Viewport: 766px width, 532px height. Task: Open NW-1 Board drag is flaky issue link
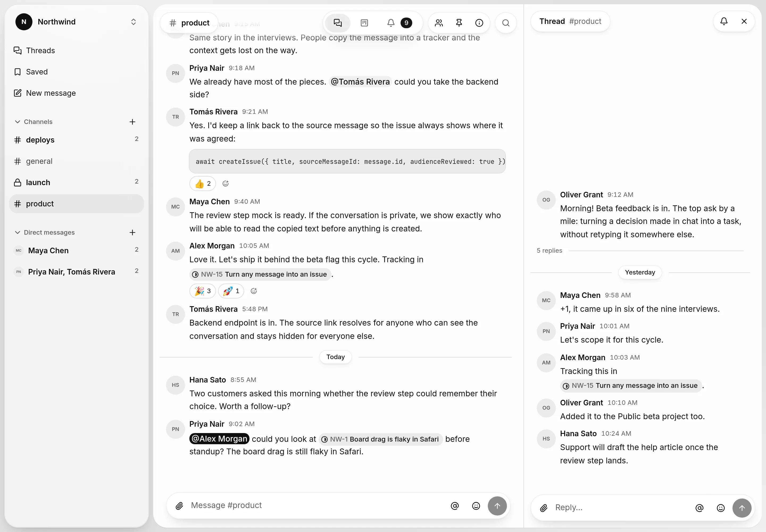[381, 439]
